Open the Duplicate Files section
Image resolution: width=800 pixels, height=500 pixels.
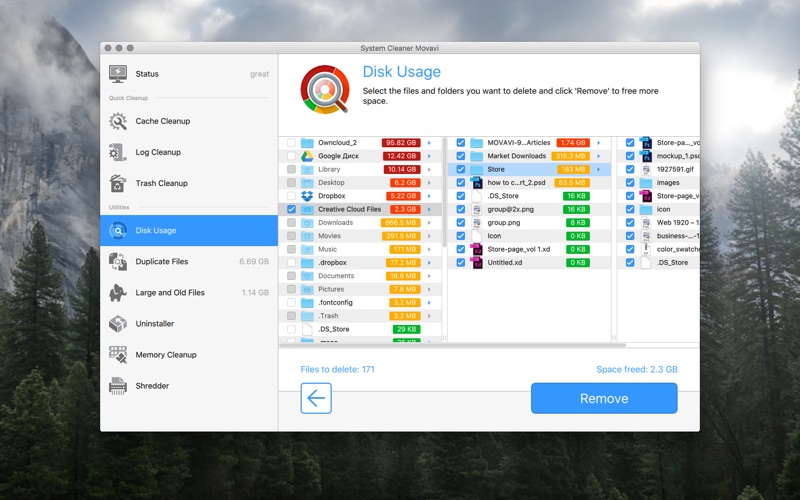pos(189,262)
